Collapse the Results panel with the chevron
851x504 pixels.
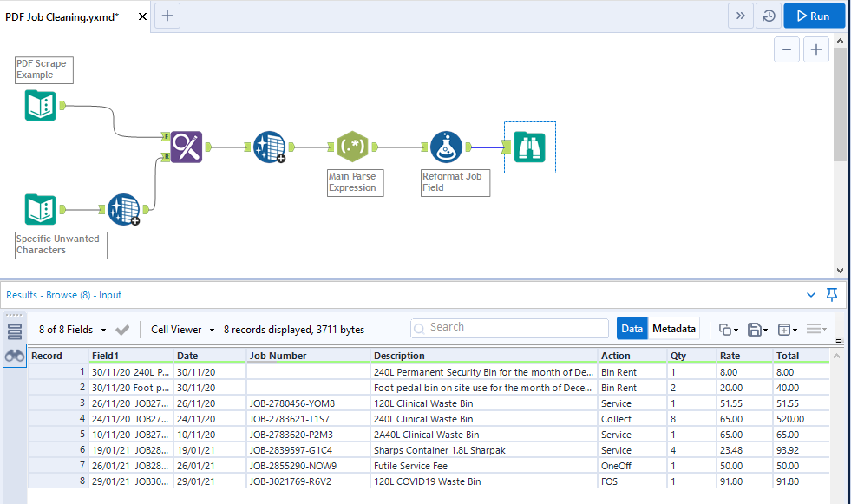pos(811,295)
